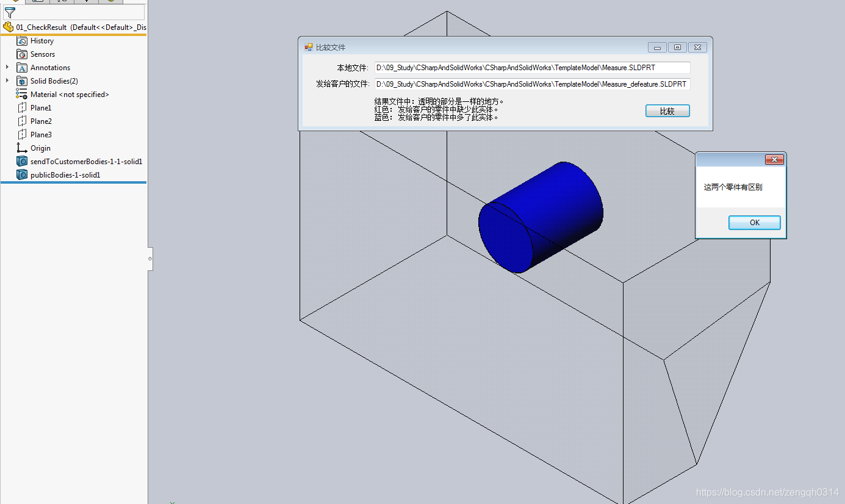Viewport: 845px width, 504px height.
Task: Click the Material not specified icon
Action: point(22,95)
